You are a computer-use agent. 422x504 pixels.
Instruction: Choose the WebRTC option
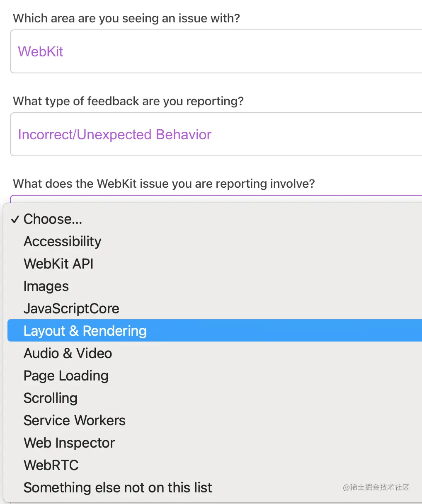(x=51, y=465)
